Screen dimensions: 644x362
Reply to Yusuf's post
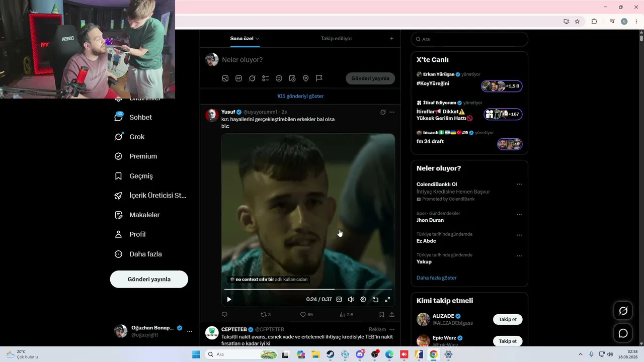pos(224,315)
